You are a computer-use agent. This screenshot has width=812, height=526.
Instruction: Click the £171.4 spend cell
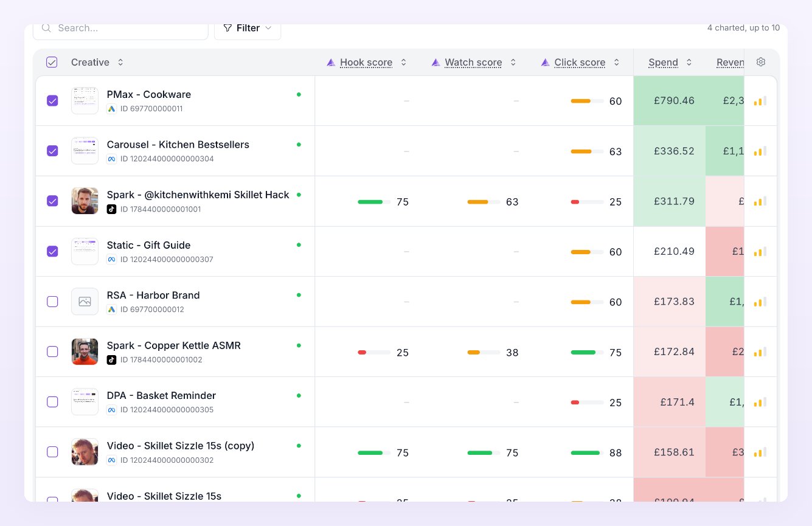click(670, 402)
